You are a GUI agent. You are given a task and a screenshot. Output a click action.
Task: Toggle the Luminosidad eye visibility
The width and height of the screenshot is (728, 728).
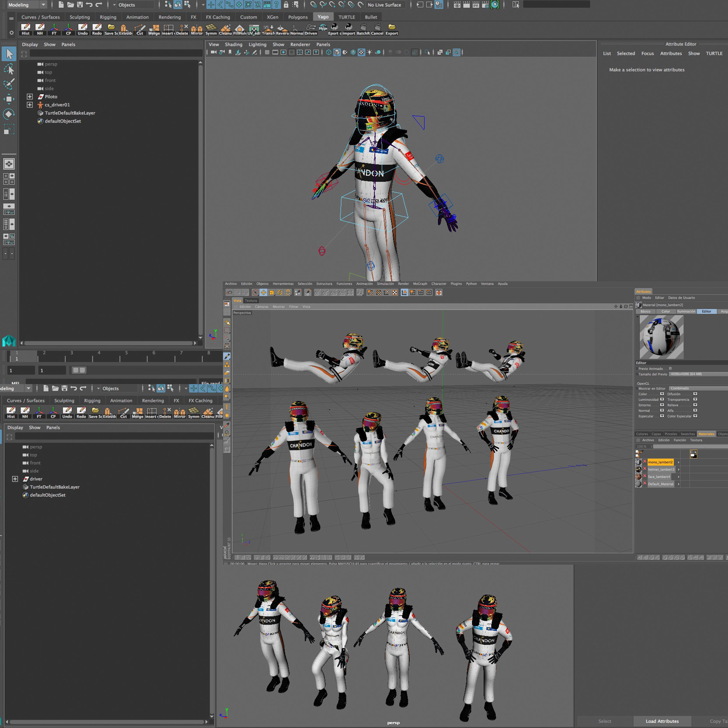(662, 400)
